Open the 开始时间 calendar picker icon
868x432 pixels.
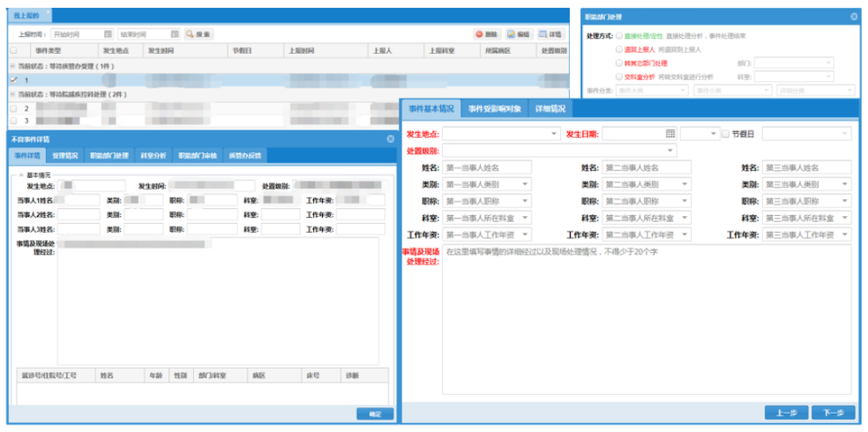click(x=106, y=34)
